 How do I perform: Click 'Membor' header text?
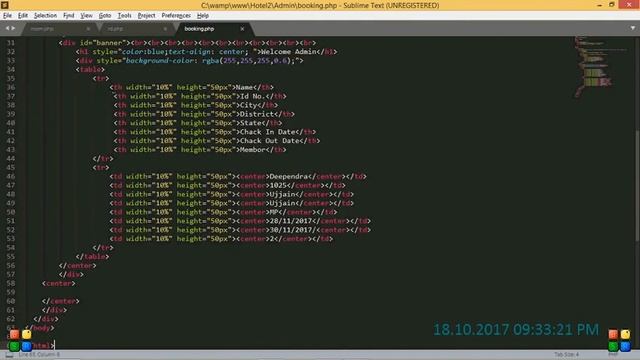pyautogui.click(x=253, y=150)
